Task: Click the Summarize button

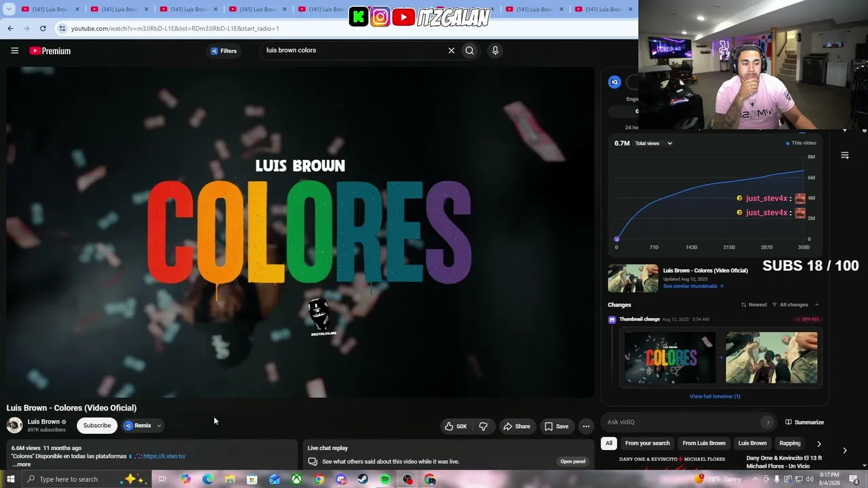Action: [x=804, y=422]
